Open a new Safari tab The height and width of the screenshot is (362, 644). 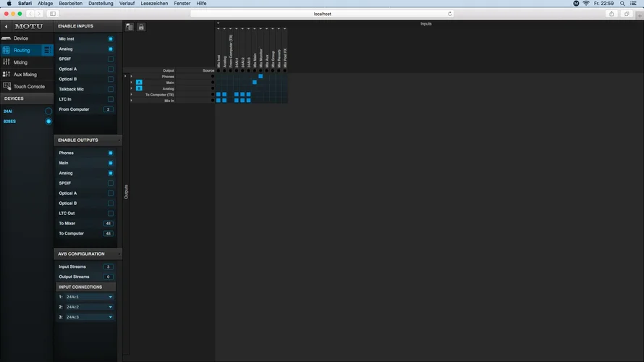tap(640, 16)
